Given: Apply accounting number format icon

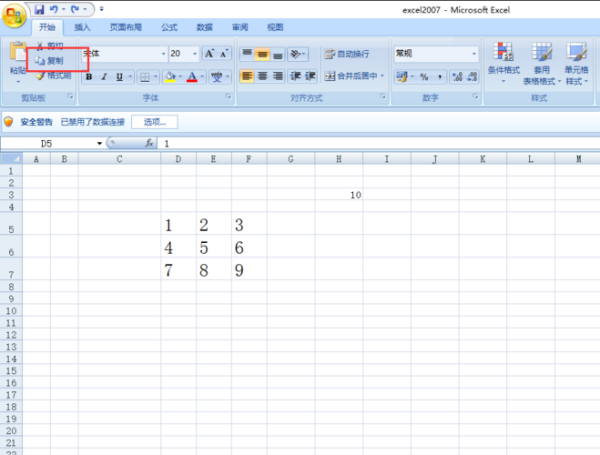Looking at the screenshot, I should point(401,77).
